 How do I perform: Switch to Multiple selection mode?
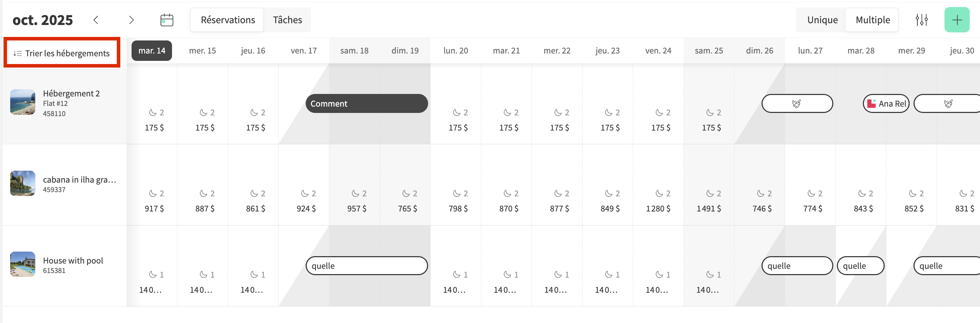pyautogui.click(x=872, y=20)
